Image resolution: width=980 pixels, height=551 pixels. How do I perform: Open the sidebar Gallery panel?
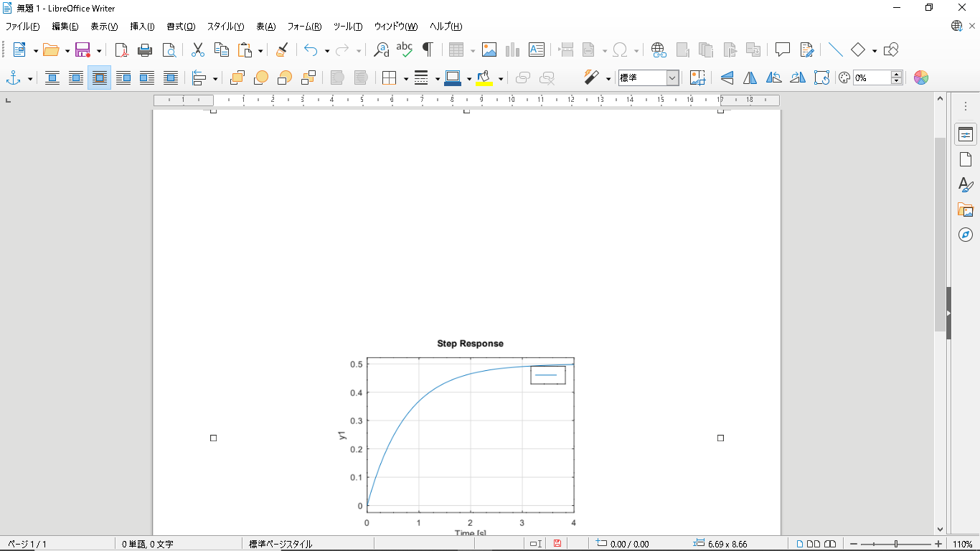(966, 209)
